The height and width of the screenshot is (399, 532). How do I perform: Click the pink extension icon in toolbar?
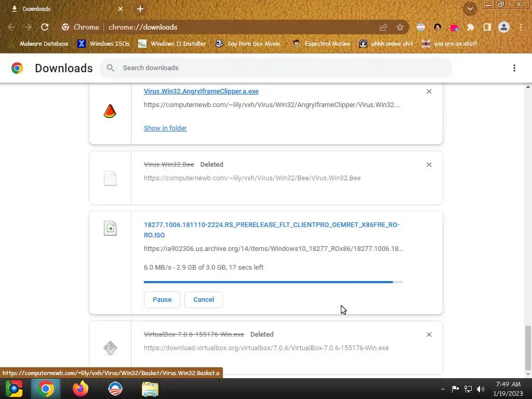tap(454, 27)
